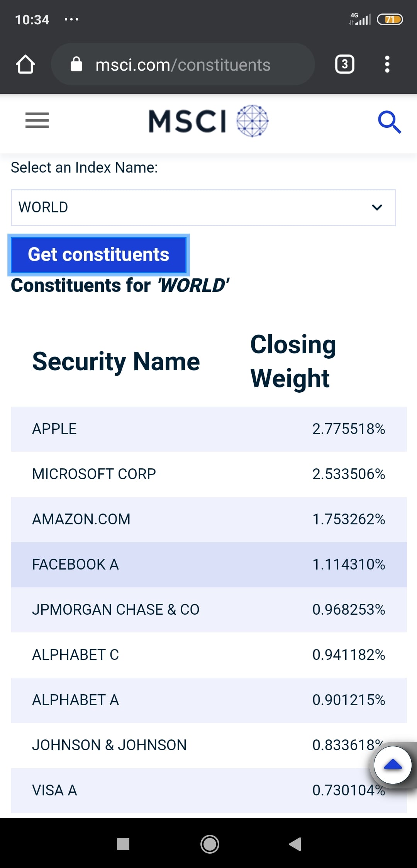Tap the Security Name column header

click(x=116, y=362)
